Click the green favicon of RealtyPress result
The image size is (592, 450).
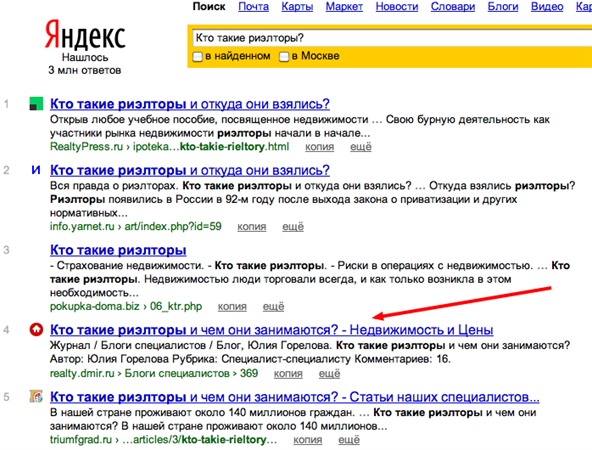pos(36,103)
